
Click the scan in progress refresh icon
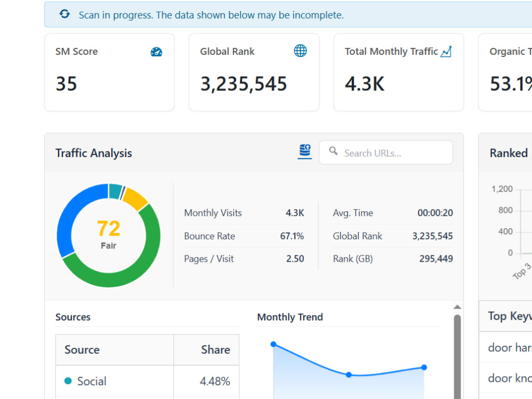64,14
